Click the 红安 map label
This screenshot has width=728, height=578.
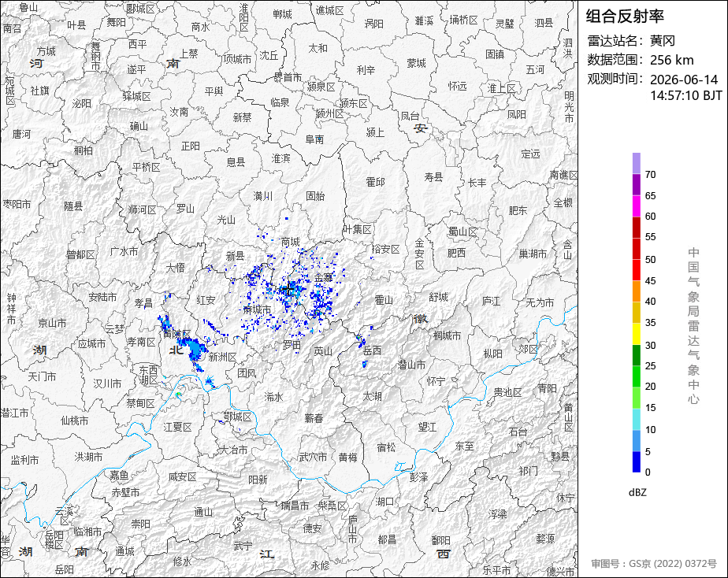pyautogui.click(x=206, y=300)
